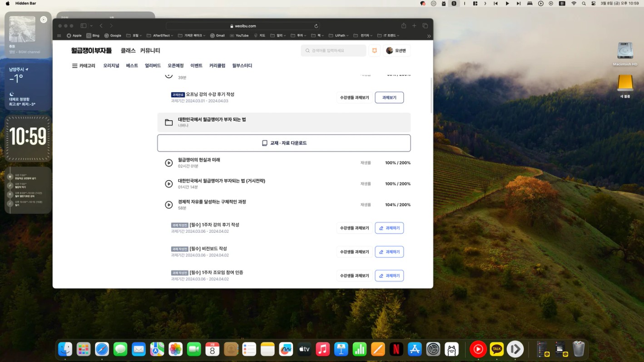Click the 10:59 clock widget

pyautogui.click(x=28, y=138)
